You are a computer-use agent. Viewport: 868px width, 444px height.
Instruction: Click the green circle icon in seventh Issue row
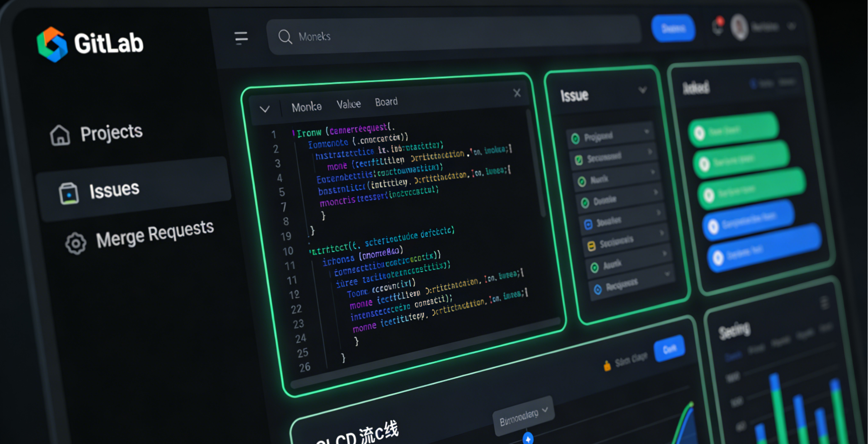594,268
